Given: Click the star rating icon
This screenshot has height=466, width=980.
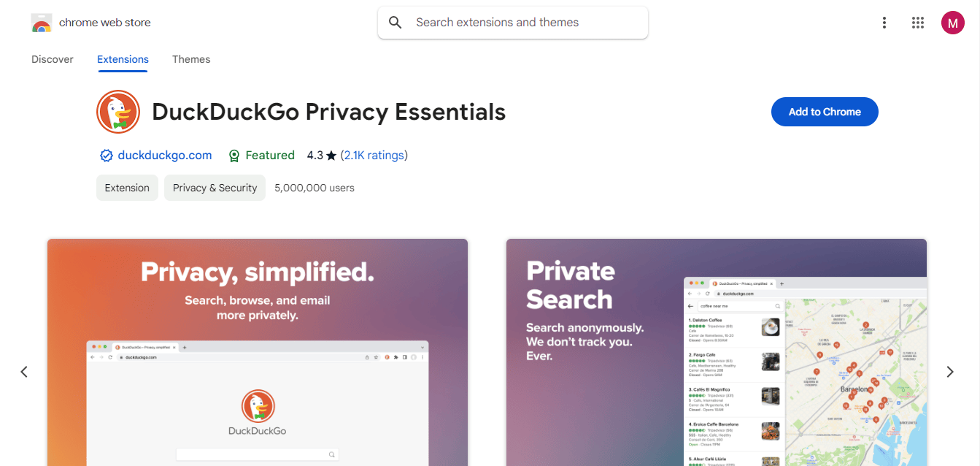Looking at the screenshot, I should (330, 155).
